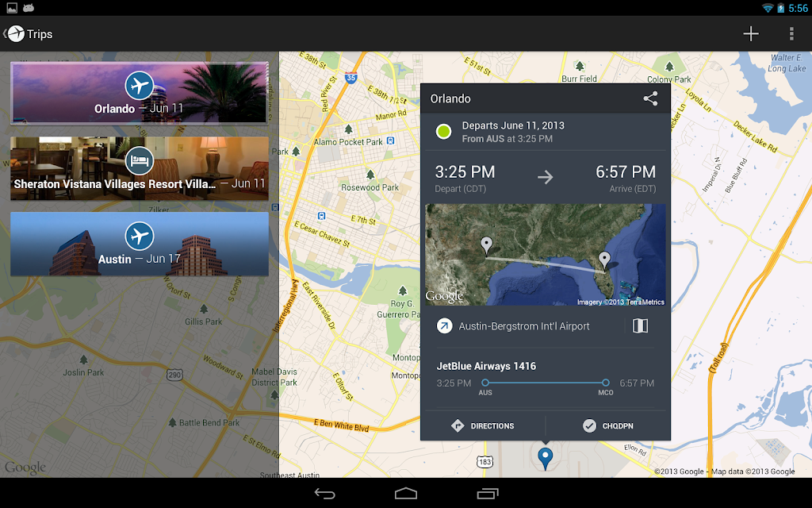
Task: Open terminal map icon next to airport
Action: (640, 325)
